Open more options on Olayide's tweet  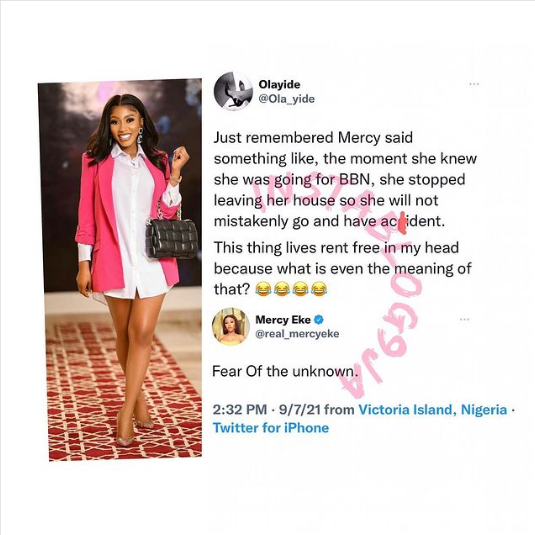tap(474, 84)
